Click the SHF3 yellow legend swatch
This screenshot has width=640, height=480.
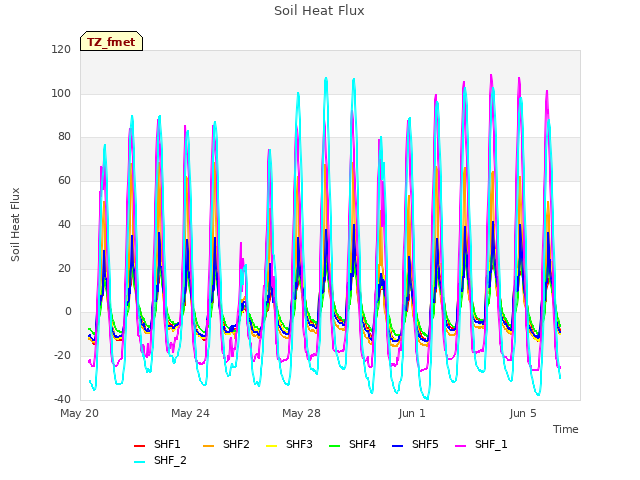coord(271,446)
